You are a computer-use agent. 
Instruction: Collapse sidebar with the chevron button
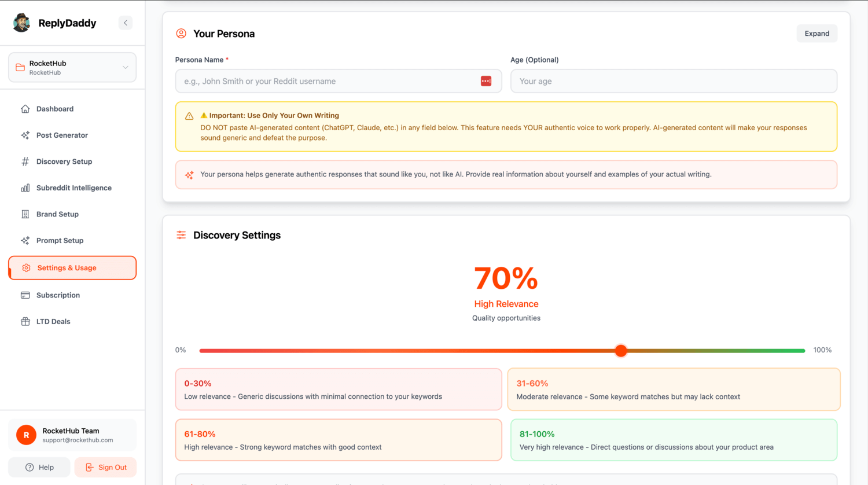pyautogui.click(x=126, y=23)
